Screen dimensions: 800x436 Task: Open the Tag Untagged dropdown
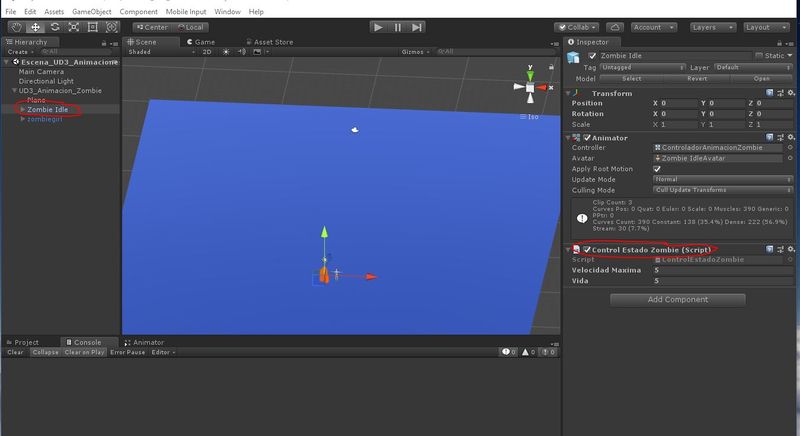(x=642, y=67)
